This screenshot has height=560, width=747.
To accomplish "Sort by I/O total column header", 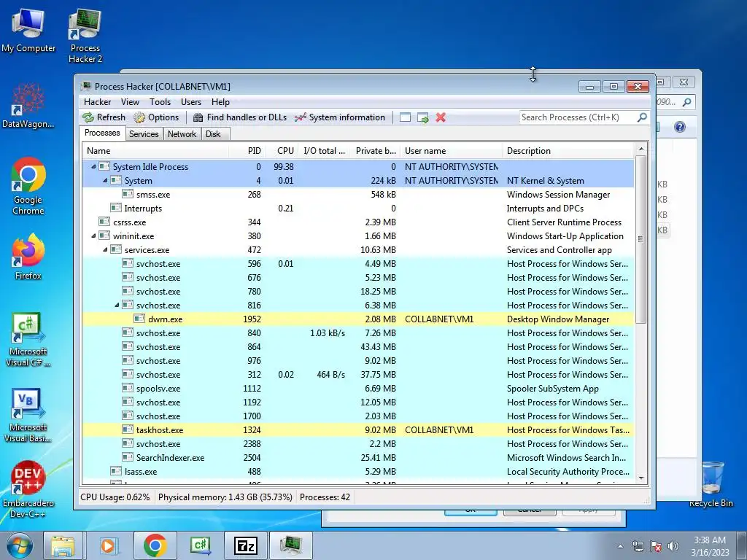I will click(324, 150).
